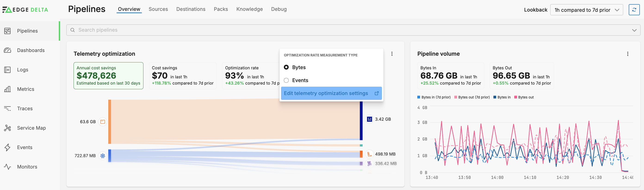Expand the search pipelines chevron
The height and width of the screenshot is (190, 644).
coord(634,30)
